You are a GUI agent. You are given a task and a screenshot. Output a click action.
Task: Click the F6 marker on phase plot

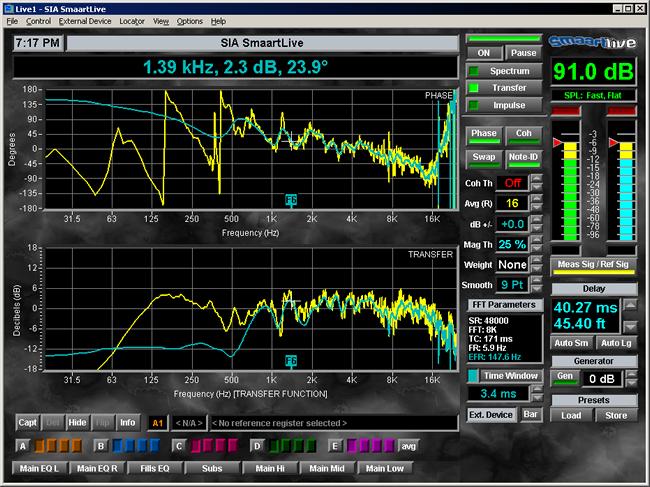(291, 201)
